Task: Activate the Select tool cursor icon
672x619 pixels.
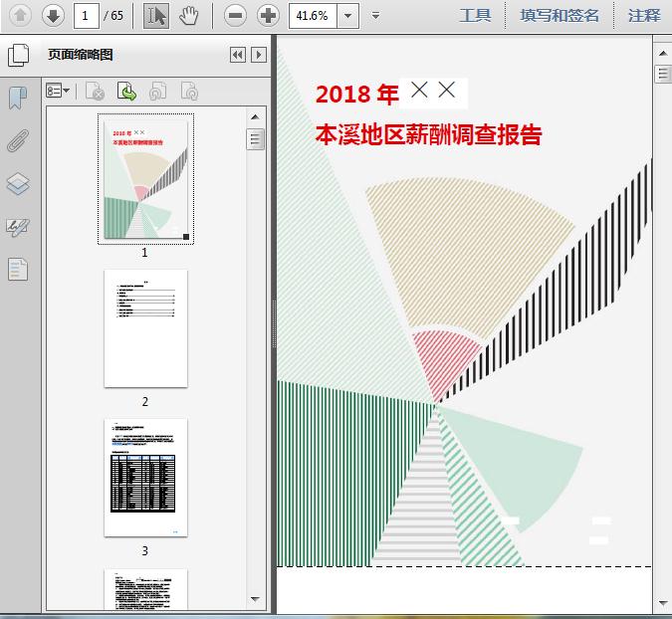Action: (156, 16)
